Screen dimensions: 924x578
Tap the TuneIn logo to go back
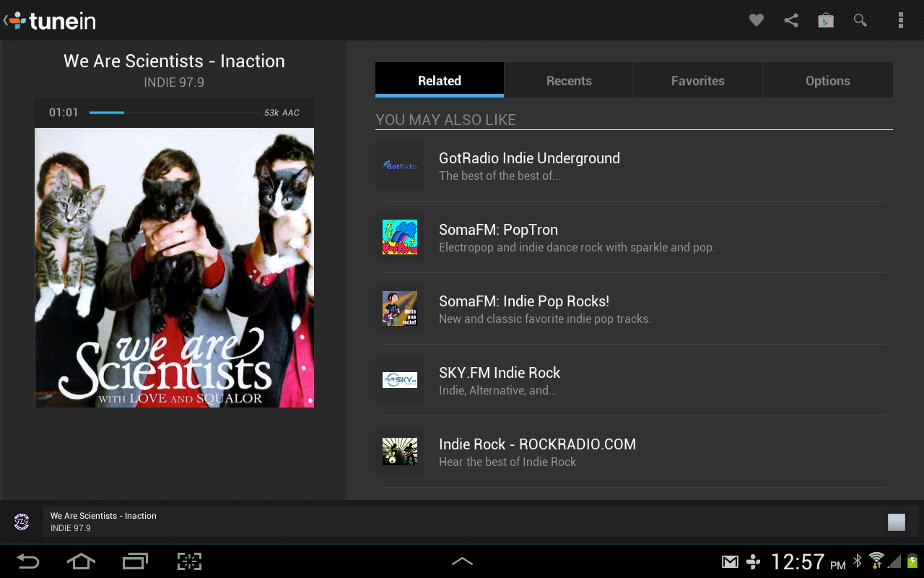49,20
